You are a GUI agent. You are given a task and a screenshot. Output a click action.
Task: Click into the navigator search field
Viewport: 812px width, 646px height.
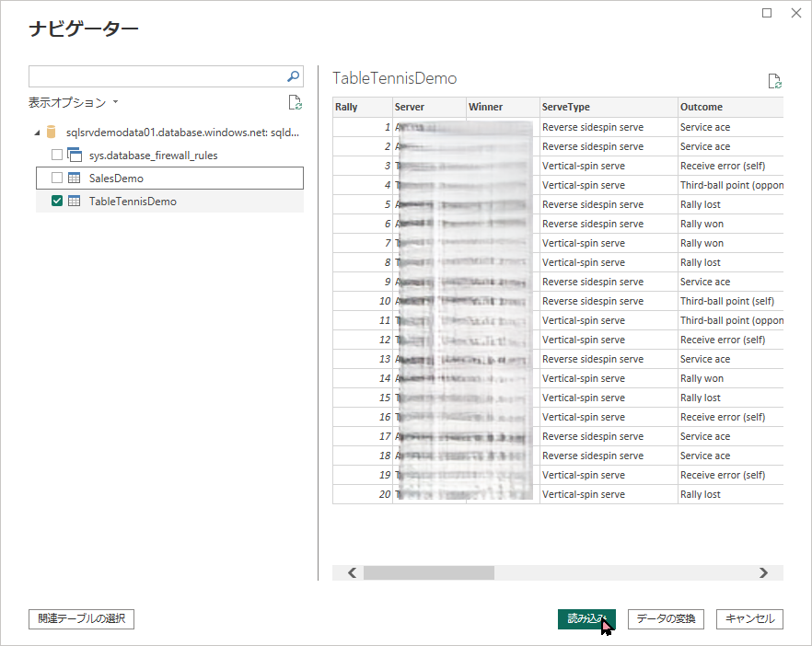pyautogui.click(x=155, y=76)
